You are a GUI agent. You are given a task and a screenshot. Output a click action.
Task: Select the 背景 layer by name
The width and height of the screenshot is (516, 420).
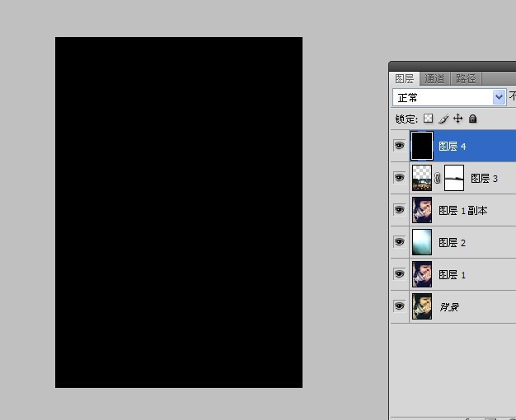coord(448,307)
